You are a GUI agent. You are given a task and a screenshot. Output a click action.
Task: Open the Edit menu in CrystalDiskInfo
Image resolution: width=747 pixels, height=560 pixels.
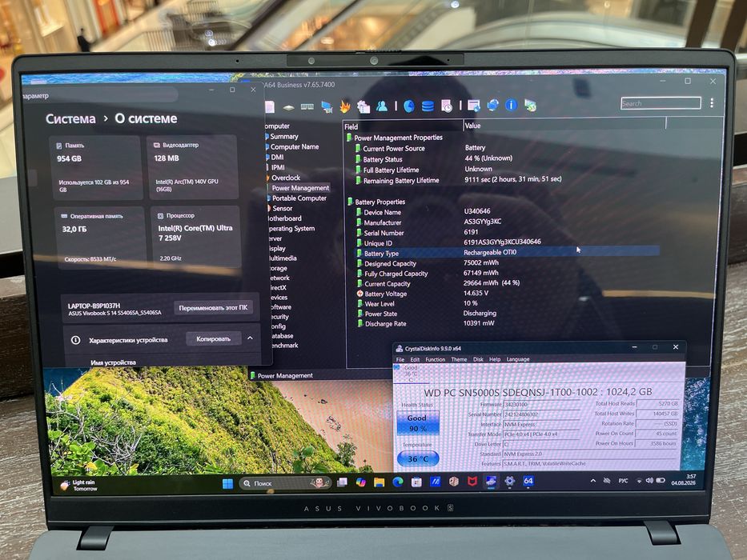(415, 359)
